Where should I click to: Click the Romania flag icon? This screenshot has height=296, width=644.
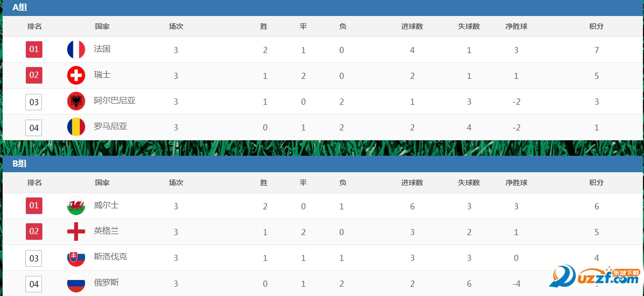point(76,127)
